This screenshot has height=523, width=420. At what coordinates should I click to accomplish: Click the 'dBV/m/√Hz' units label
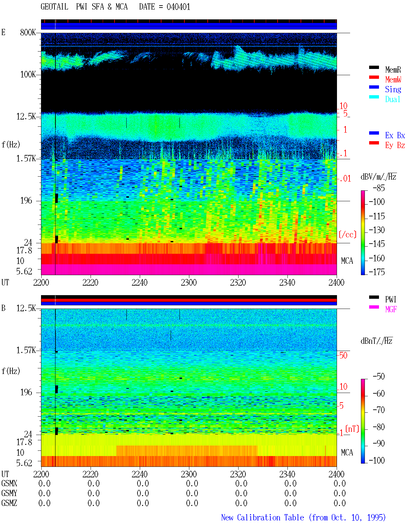379,177
